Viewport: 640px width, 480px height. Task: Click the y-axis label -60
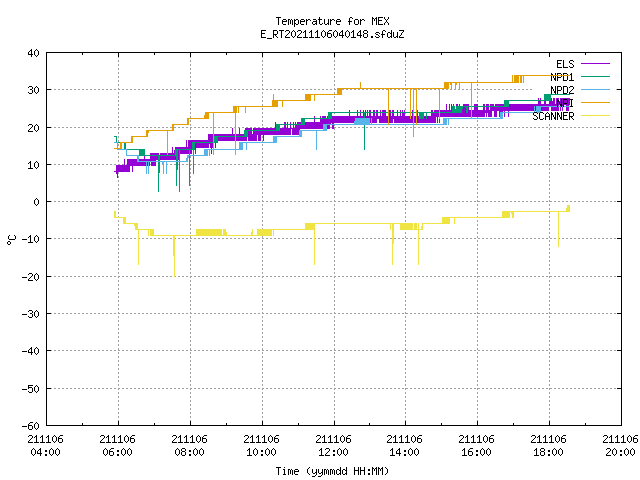[x=31, y=426]
